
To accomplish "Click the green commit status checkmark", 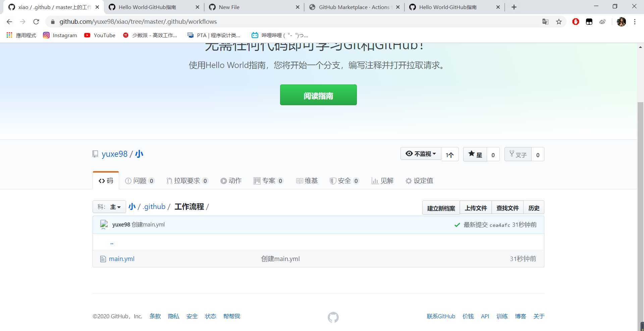I will tap(457, 225).
